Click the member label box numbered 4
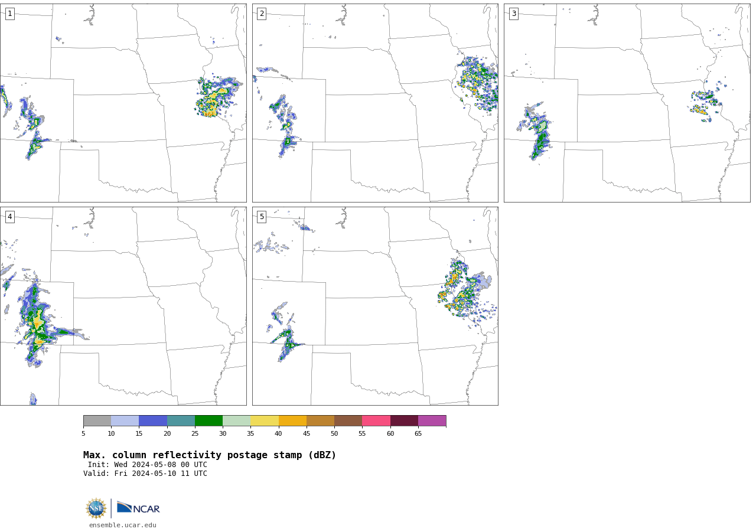Screen dimensions: 756x532 (x=9, y=217)
